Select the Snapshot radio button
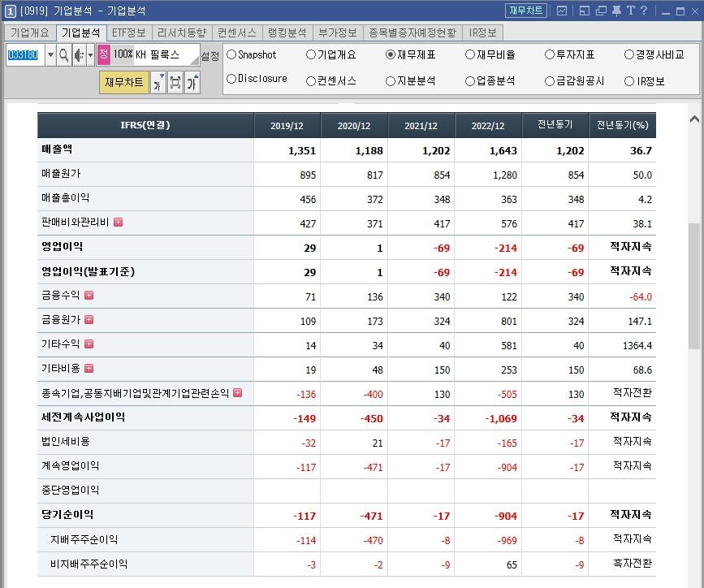This screenshot has height=588, width=704. coord(231,54)
